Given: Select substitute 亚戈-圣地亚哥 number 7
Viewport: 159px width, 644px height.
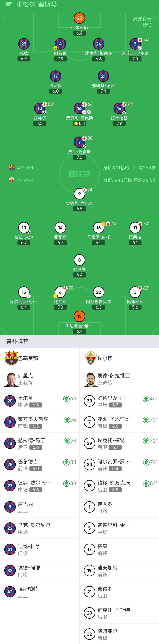Looking at the screenshot, I should 119,422.
